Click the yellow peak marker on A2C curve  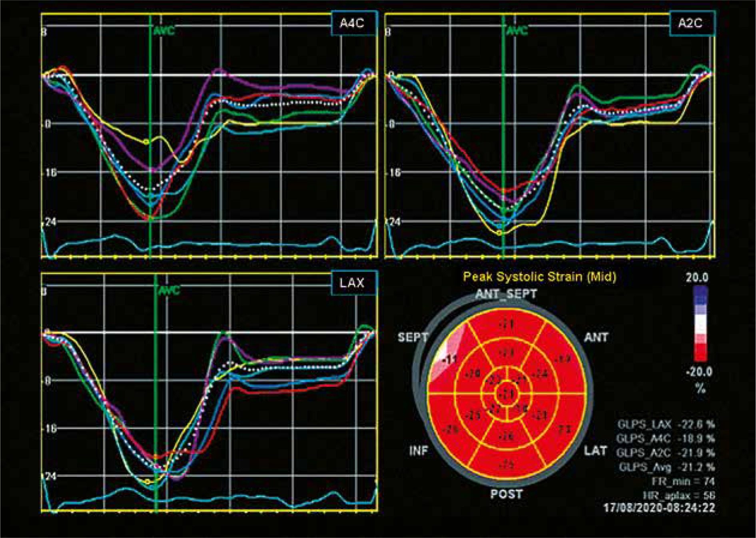click(500, 232)
